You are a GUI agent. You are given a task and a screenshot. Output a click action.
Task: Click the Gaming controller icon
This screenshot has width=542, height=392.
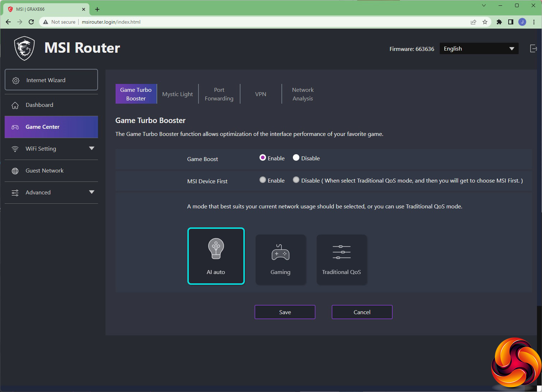coord(280,252)
